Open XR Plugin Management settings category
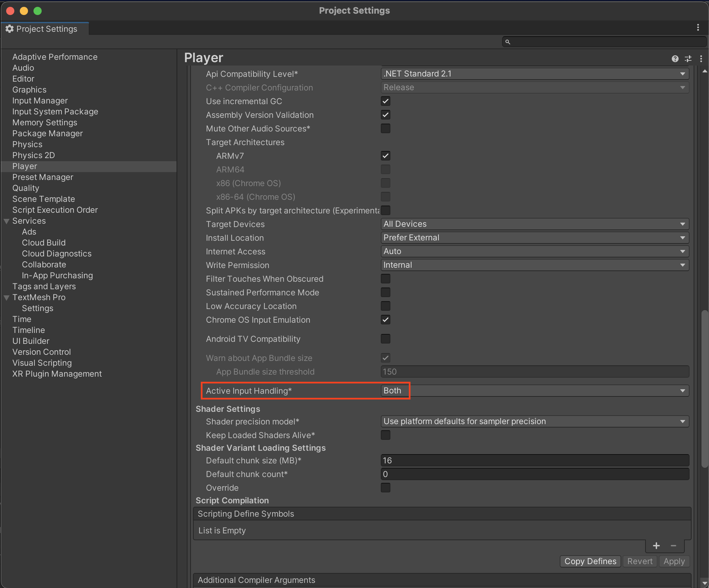This screenshot has height=588, width=709. point(57,374)
